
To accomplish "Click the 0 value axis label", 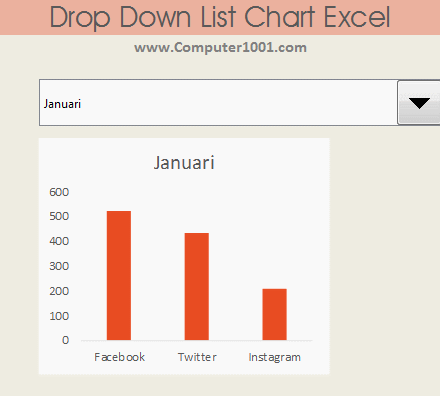I will pyautogui.click(x=65, y=340).
